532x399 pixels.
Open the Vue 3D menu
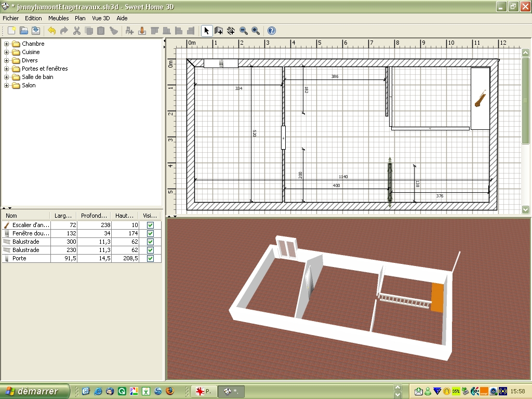[x=101, y=18]
